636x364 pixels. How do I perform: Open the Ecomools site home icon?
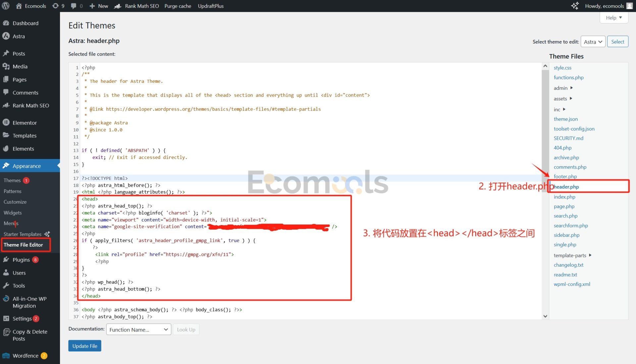pos(19,6)
